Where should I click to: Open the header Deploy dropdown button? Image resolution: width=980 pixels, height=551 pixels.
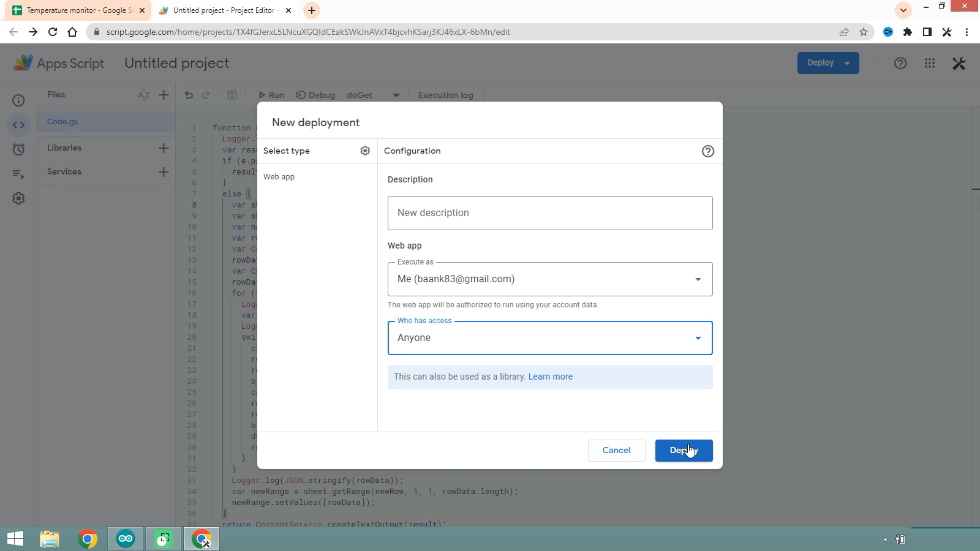pyautogui.click(x=828, y=63)
